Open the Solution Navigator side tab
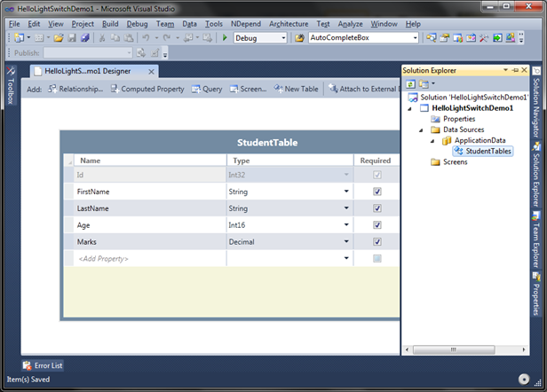This screenshot has height=392, width=547. (x=535, y=103)
